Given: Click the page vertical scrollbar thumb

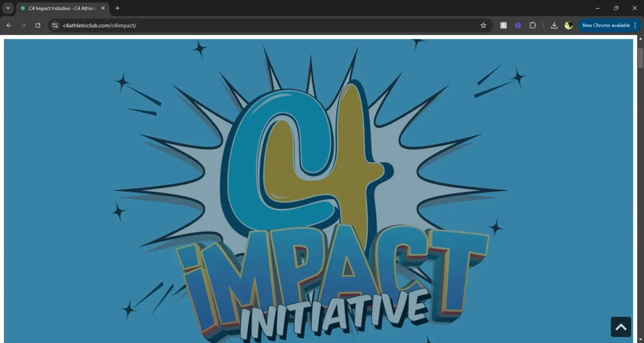Looking at the screenshot, I should 640,57.
